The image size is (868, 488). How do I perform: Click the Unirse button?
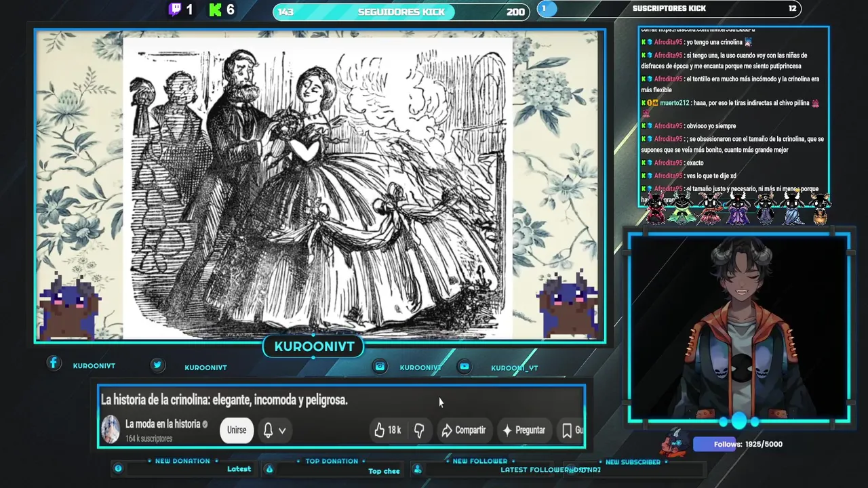pyautogui.click(x=237, y=430)
